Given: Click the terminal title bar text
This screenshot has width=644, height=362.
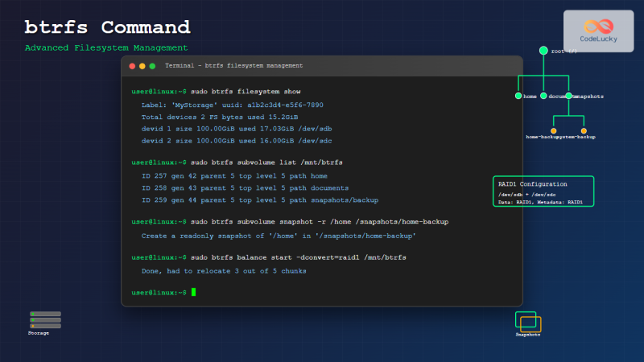Looking at the screenshot, I should pos(233,66).
